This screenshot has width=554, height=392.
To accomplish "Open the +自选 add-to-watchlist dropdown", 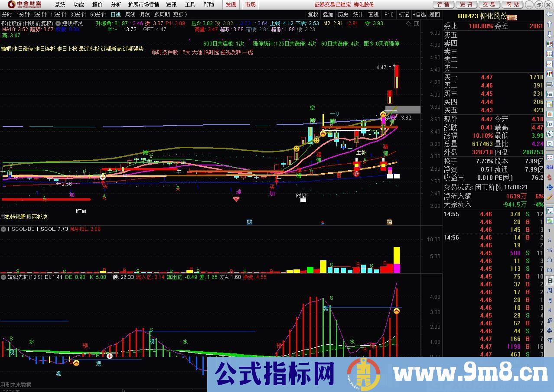I will (419, 14).
